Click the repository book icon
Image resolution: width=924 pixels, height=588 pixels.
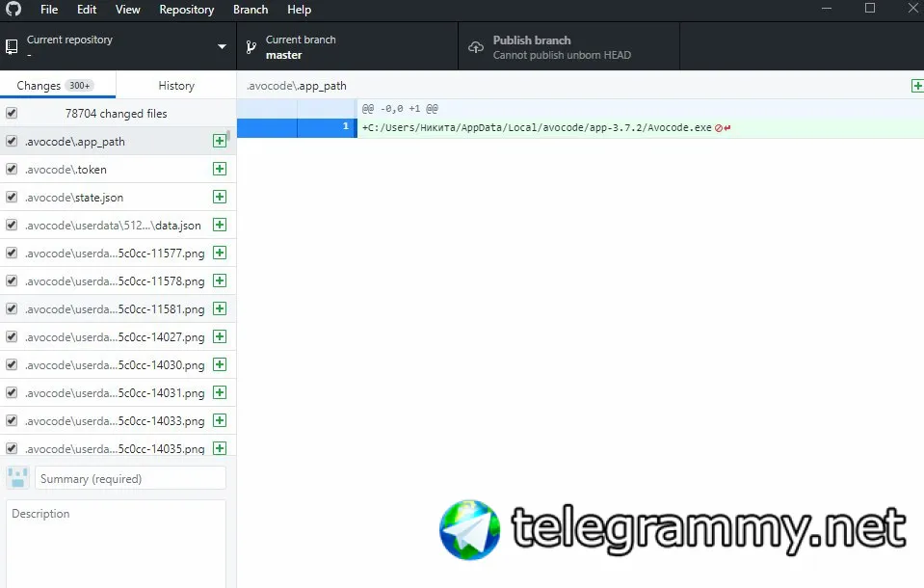[x=12, y=46]
